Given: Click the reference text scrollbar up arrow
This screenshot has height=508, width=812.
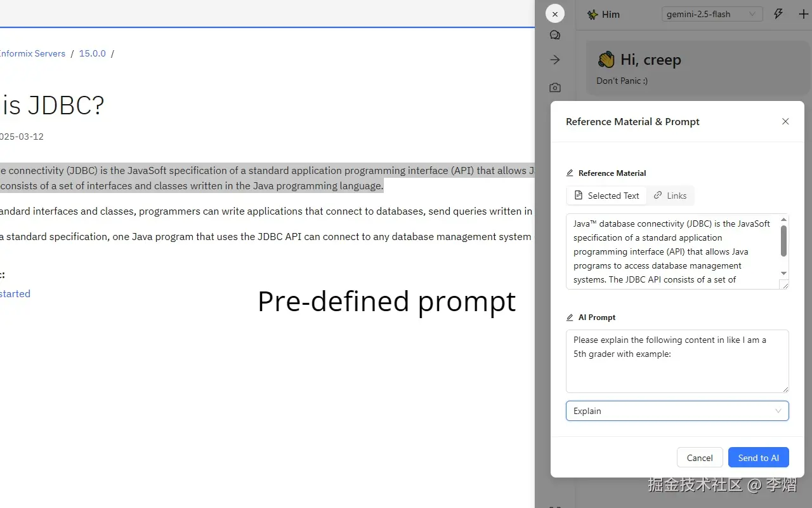Looking at the screenshot, I should pyautogui.click(x=783, y=220).
